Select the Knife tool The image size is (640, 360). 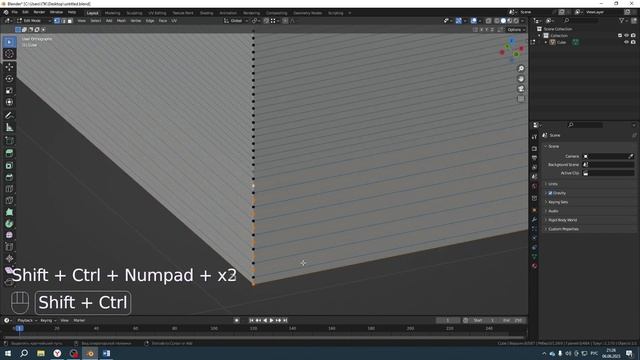coord(9,200)
